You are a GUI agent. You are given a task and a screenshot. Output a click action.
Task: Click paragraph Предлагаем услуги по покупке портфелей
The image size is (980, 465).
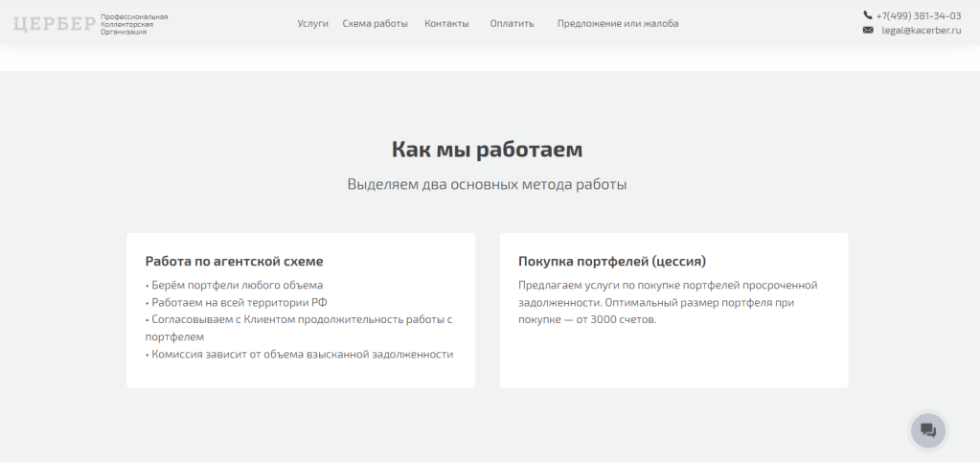tap(668, 302)
